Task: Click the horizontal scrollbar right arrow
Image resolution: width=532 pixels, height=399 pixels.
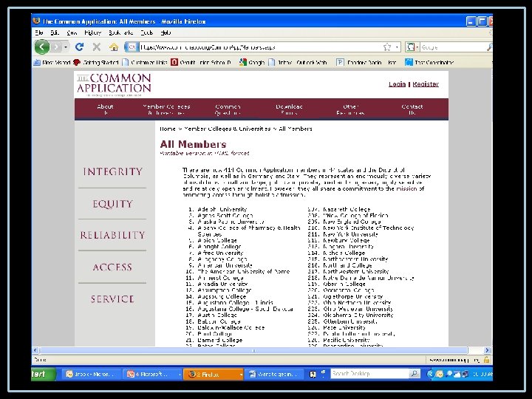Action: point(487,350)
